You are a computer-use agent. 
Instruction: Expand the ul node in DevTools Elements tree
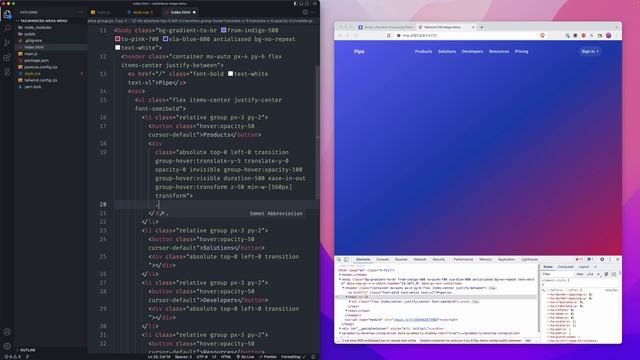click(x=349, y=302)
